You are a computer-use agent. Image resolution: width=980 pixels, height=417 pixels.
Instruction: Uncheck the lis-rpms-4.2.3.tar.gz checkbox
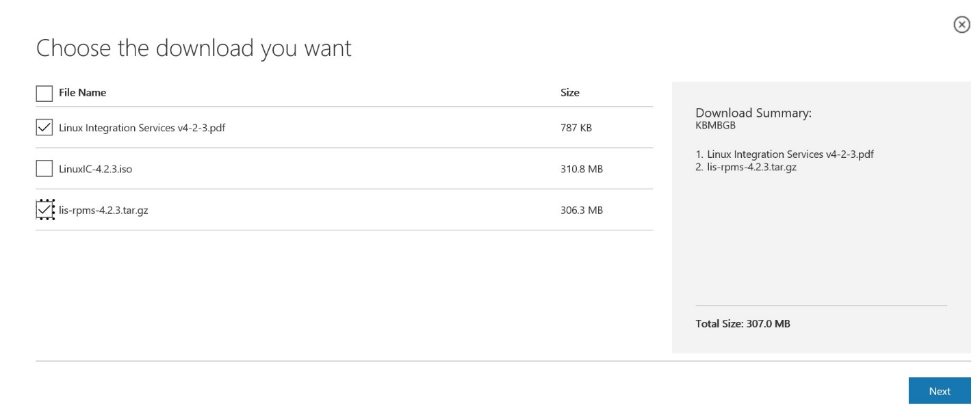(x=44, y=210)
